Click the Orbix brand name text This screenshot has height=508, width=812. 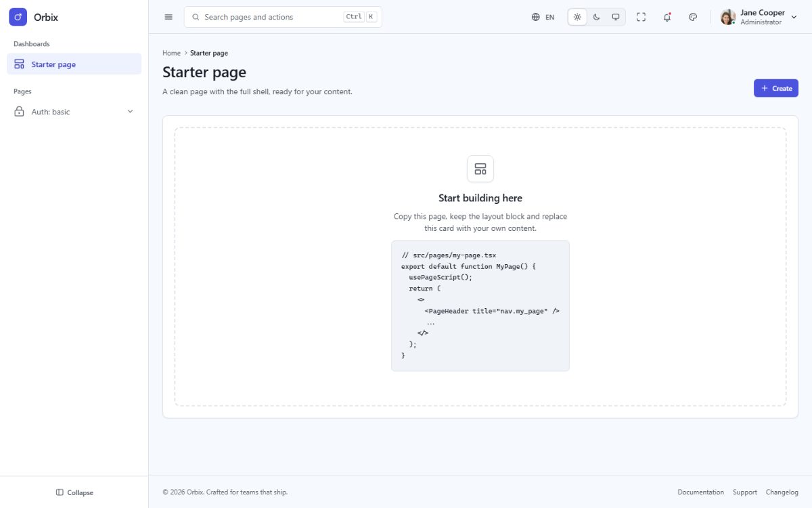(46, 18)
